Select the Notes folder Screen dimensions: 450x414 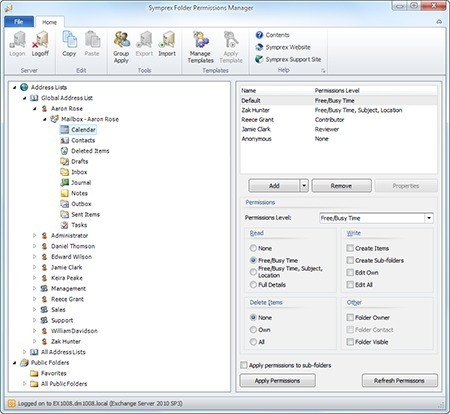tap(74, 193)
